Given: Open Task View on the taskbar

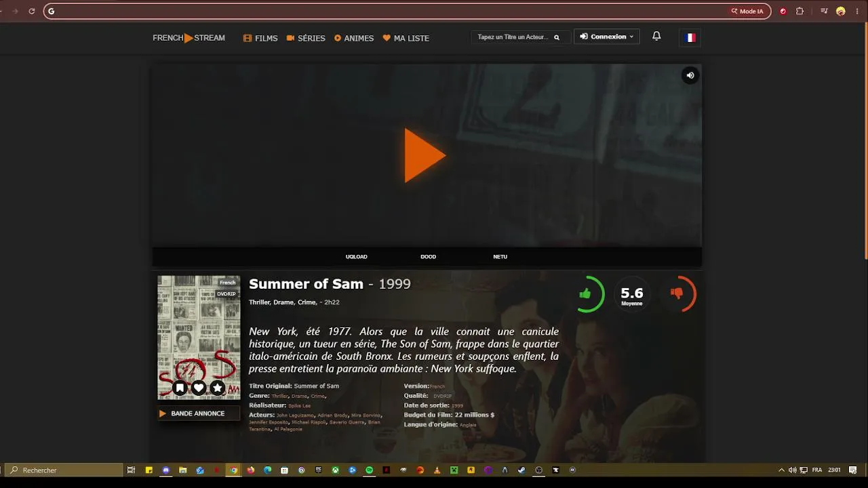Looking at the screenshot, I should click(x=132, y=470).
